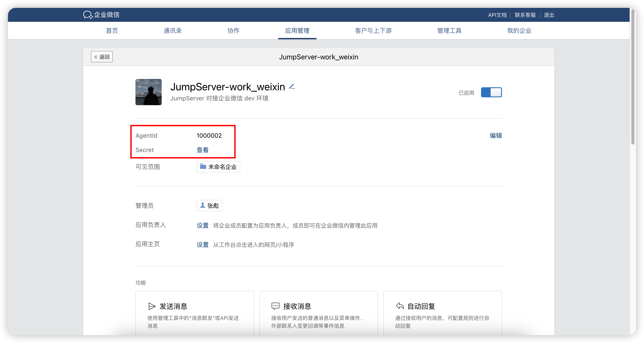Go to the 首页 tab
644x343 pixels.
pos(112,31)
